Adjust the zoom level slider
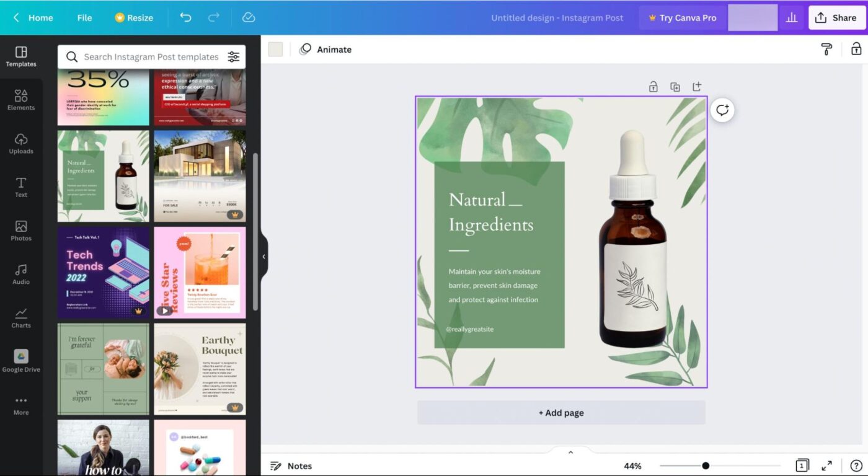This screenshot has height=476, width=868. (706, 465)
